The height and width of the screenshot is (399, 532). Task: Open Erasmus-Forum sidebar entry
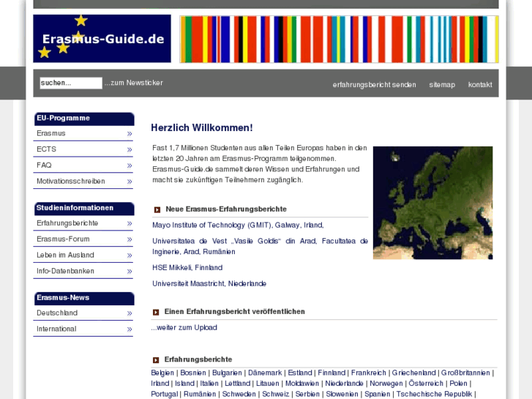point(63,239)
